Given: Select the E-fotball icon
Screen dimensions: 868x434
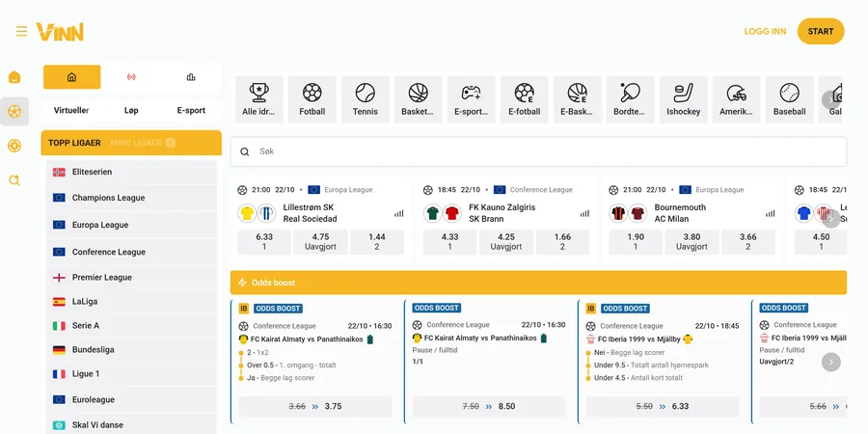Looking at the screenshot, I should [525, 99].
